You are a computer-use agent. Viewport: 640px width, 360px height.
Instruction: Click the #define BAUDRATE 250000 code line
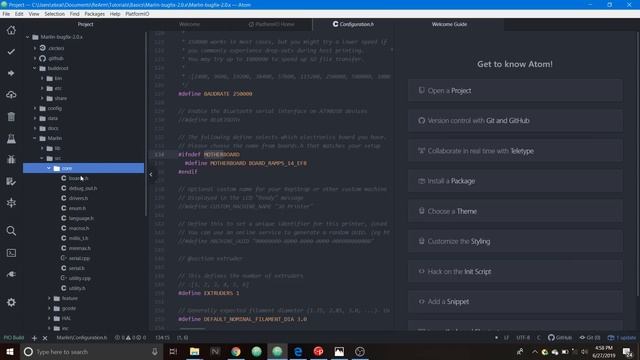click(215, 94)
